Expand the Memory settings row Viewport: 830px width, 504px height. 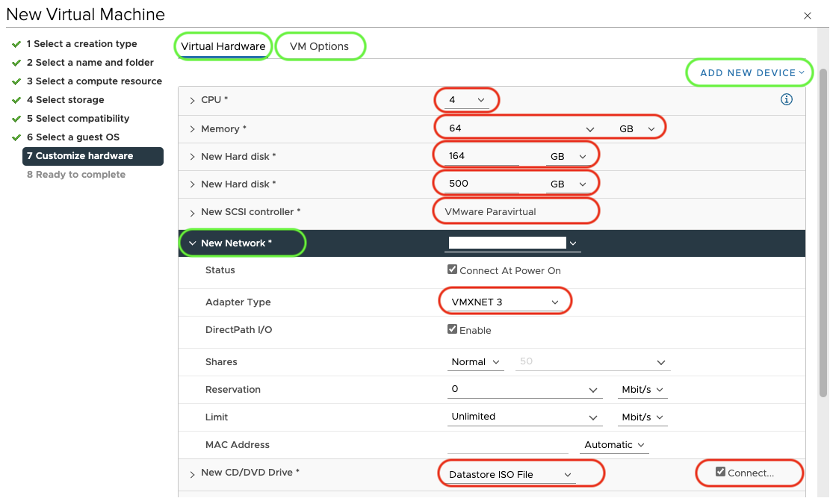(x=193, y=128)
